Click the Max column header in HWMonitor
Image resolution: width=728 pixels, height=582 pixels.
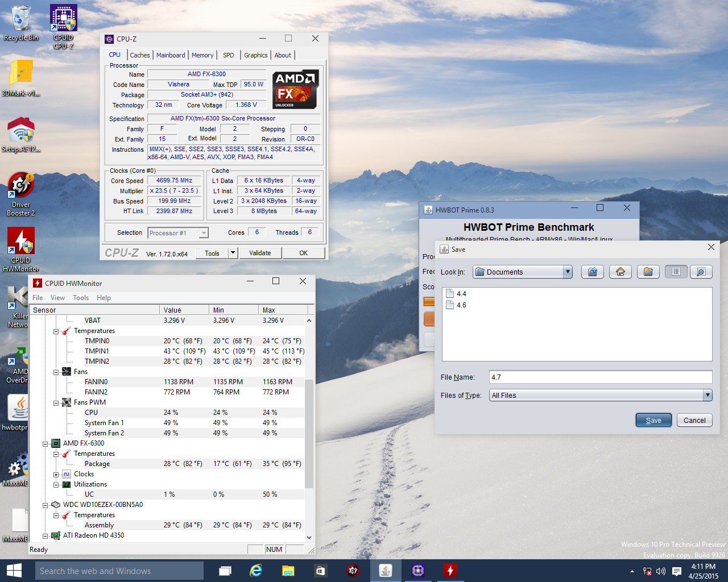(x=283, y=310)
